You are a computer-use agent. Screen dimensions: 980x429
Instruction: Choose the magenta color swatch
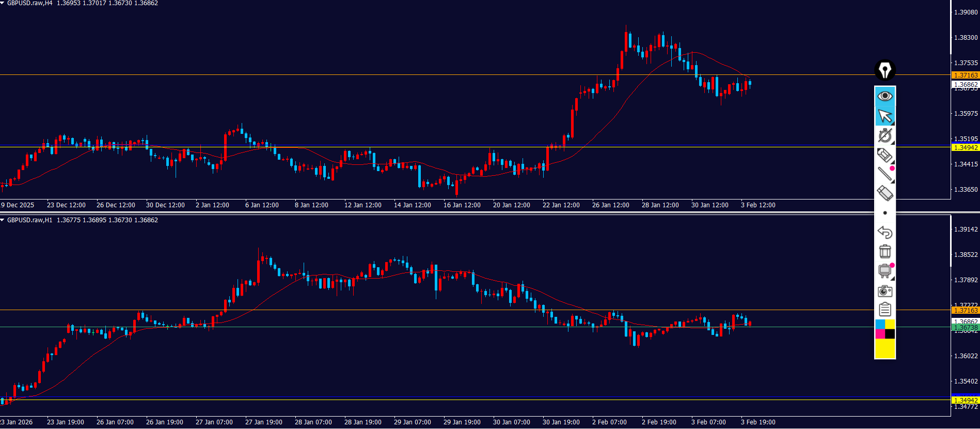coord(880,334)
